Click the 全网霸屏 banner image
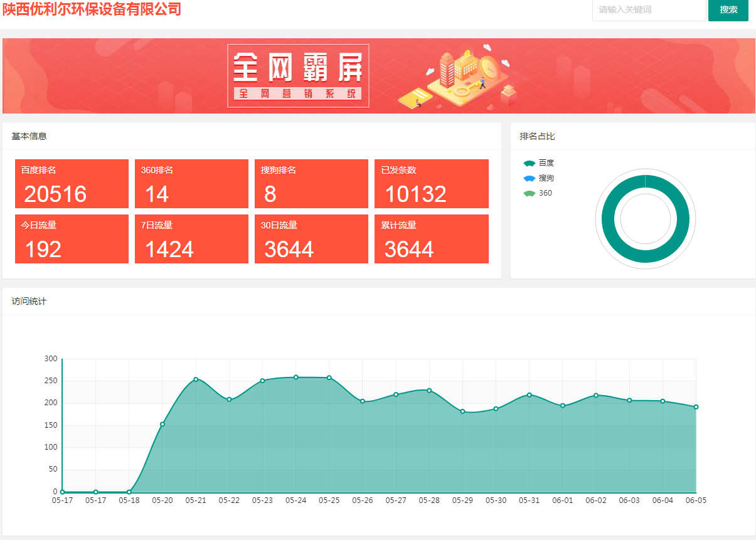 coord(378,76)
